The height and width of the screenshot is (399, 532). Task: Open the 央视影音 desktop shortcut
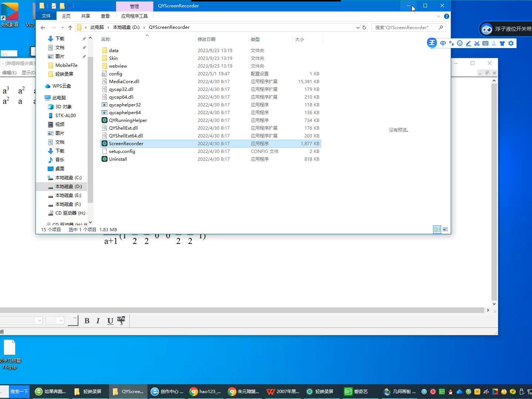point(10,15)
